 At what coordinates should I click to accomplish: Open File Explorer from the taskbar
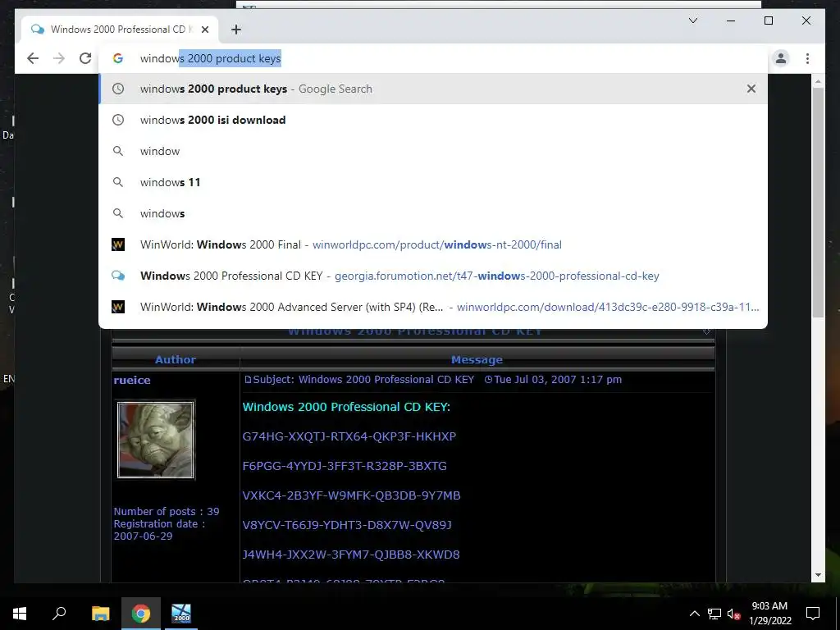point(100,614)
